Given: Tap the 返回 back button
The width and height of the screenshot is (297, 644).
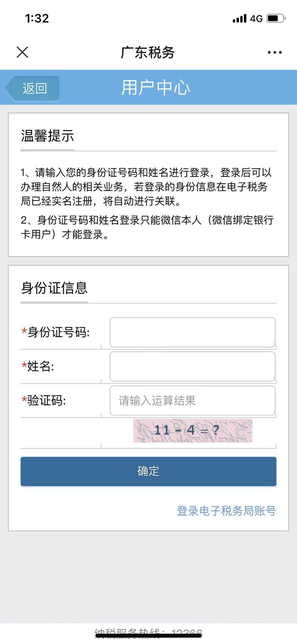Looking at the screenshot, I should point(34,88).
